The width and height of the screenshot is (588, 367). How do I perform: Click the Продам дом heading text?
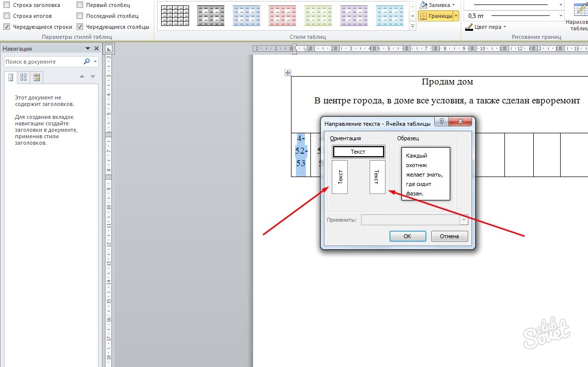pos(447,82)
